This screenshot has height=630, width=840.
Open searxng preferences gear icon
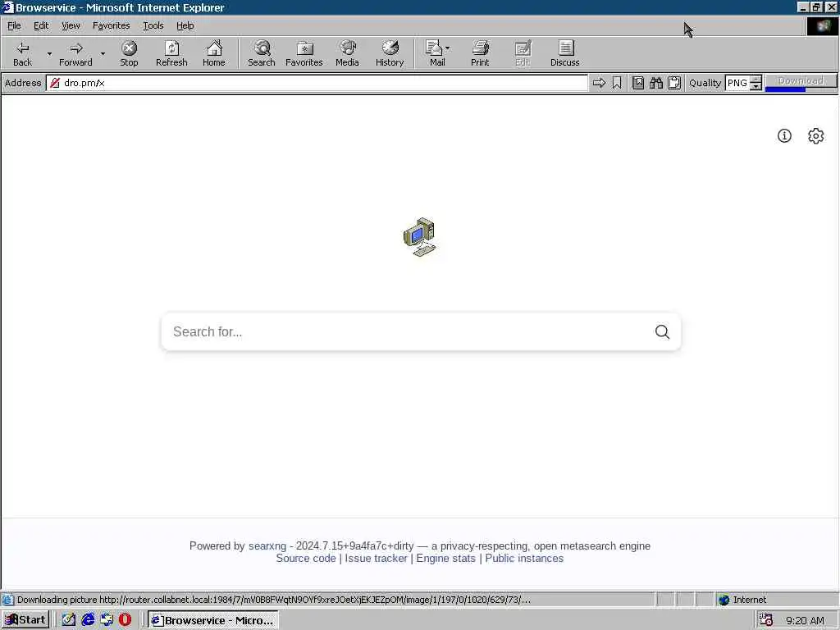pyautogui.click(x=816, y=136)
